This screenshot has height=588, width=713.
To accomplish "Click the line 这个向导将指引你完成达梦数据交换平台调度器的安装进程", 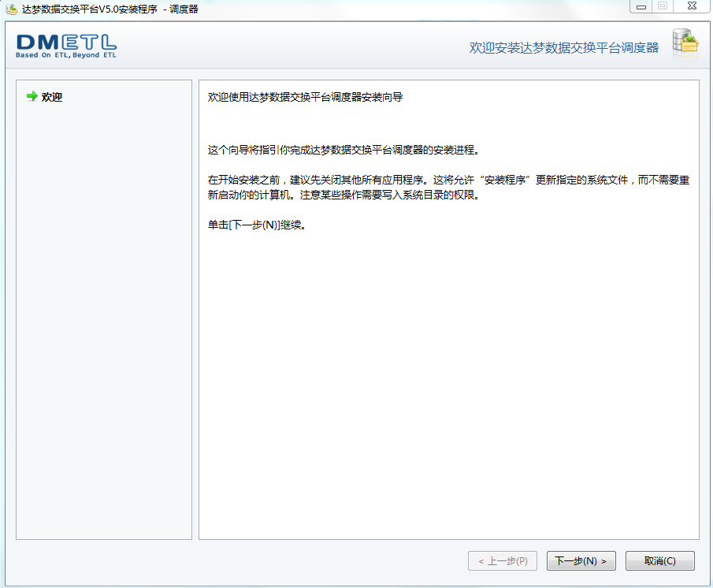I will tap(344, 150).
